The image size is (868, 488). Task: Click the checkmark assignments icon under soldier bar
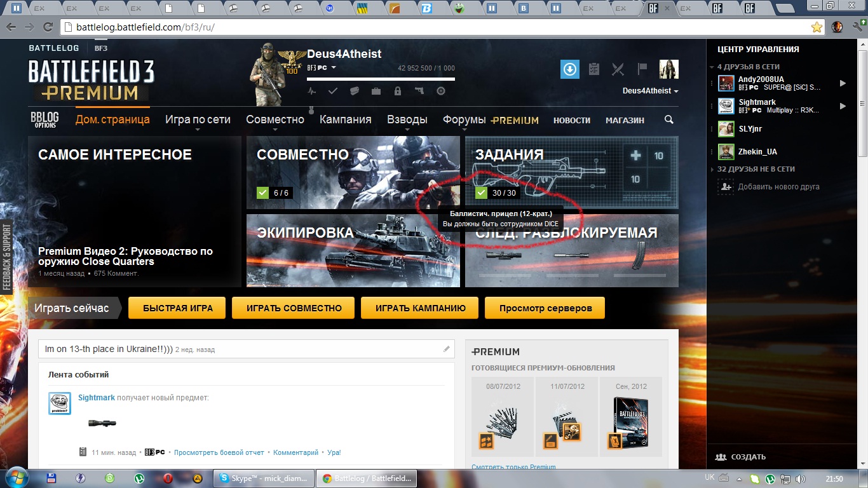tap(333, 91)
